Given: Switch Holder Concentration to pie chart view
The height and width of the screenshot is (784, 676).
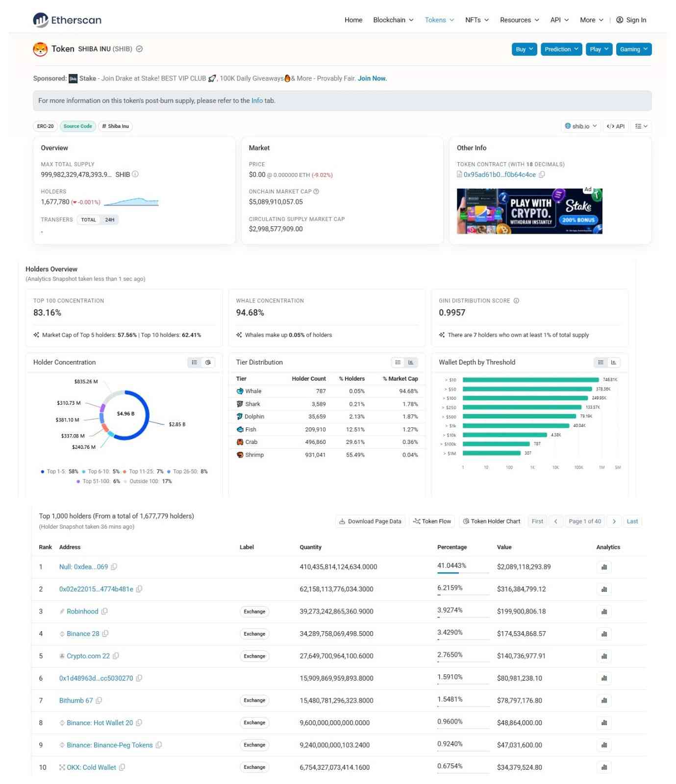Looking at the screenshot, I should click(x=208, y=362).
